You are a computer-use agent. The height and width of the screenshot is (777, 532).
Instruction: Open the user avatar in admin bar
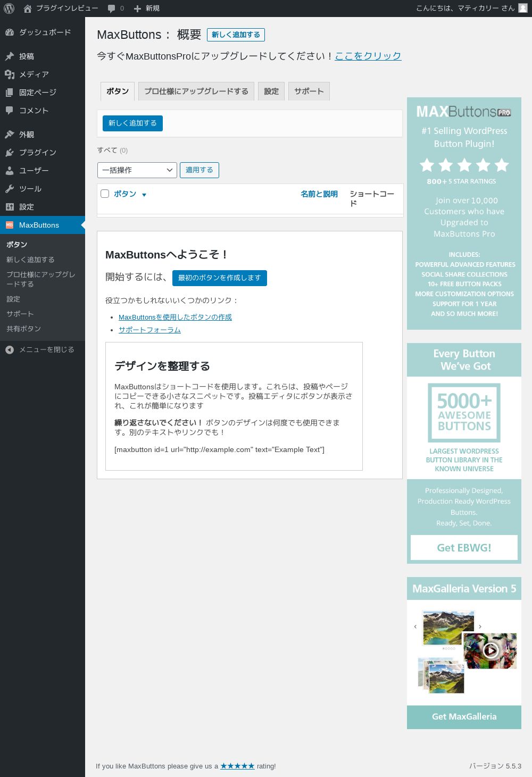[523, 9]
